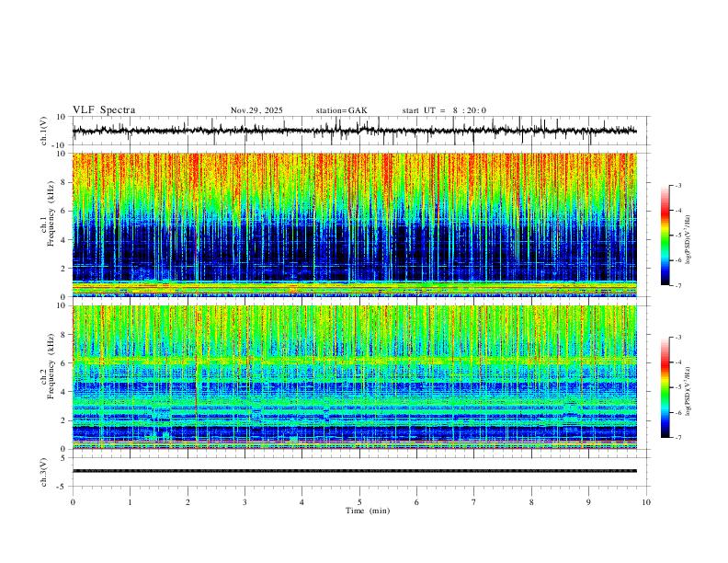Click inside the ch.2 spectrogram panel
This screenshot has width=728, height=563.
coord(354,377)
